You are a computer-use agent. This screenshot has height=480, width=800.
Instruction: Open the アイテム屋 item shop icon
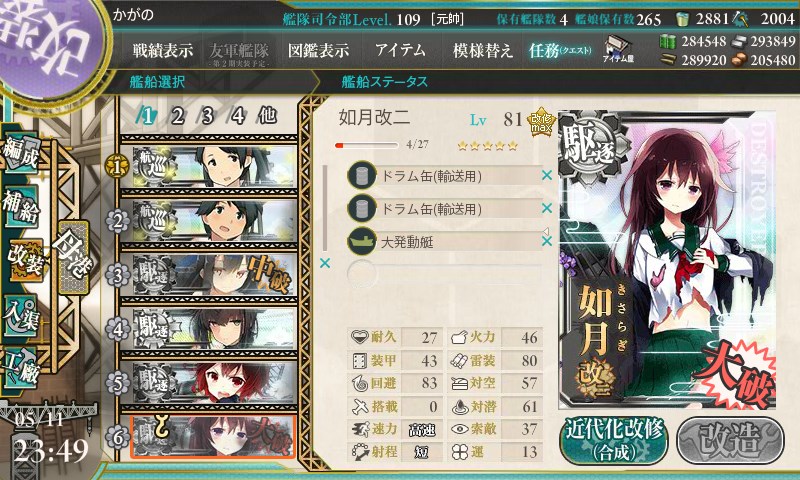click(x=618, y=49)
